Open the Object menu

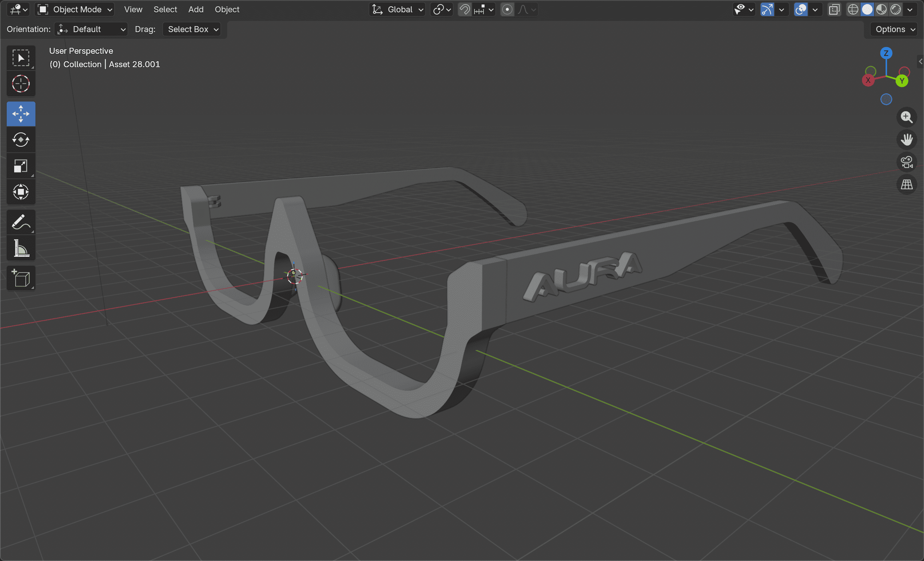pos(227,9)
